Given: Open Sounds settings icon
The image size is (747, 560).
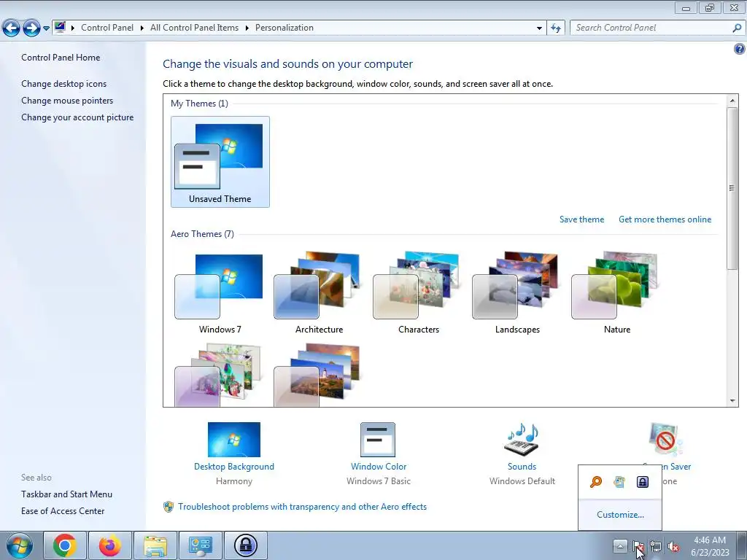Looking at the screenshot, I should [x=522, y=440].
